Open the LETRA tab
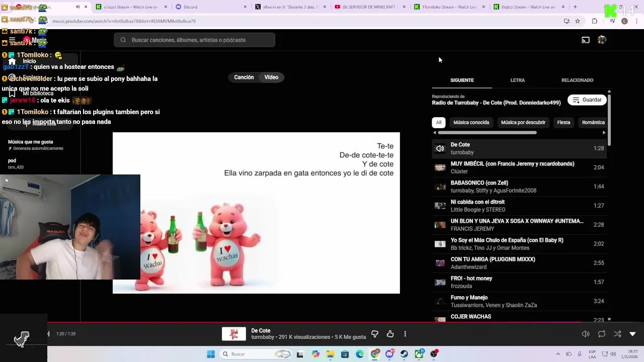This screenshot has height=362, width=644. tap(517, 80)
